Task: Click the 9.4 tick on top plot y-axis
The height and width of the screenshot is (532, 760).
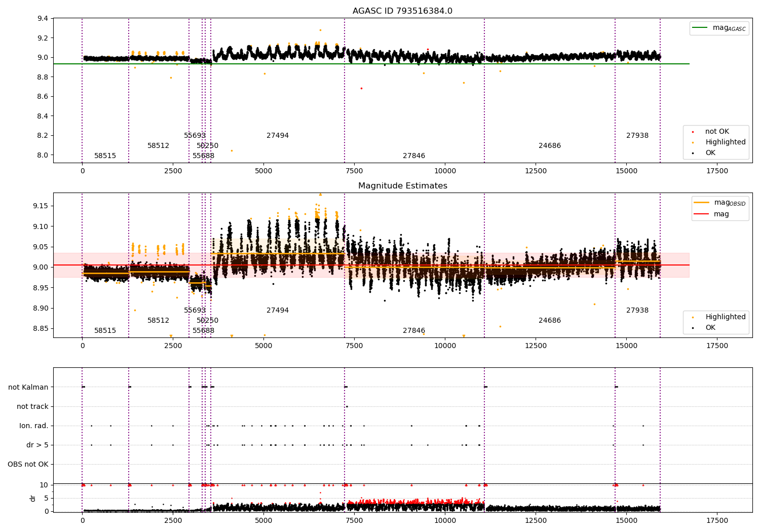Action: coord(43,19)
